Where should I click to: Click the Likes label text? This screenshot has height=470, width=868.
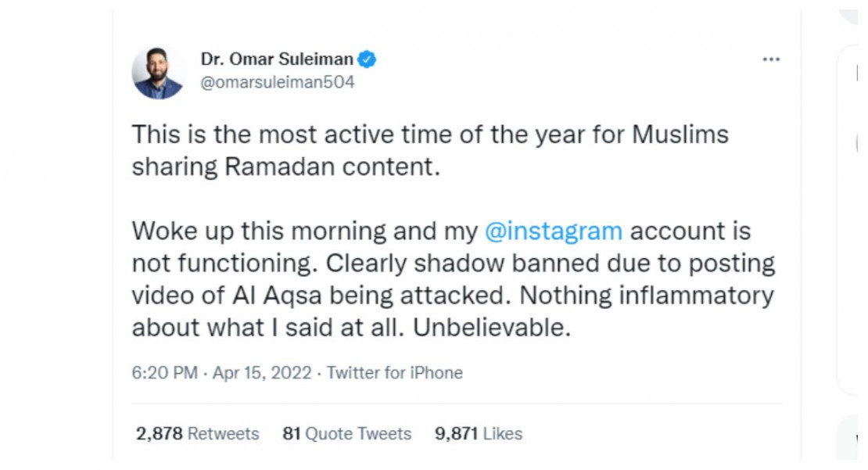pos(503,433)
